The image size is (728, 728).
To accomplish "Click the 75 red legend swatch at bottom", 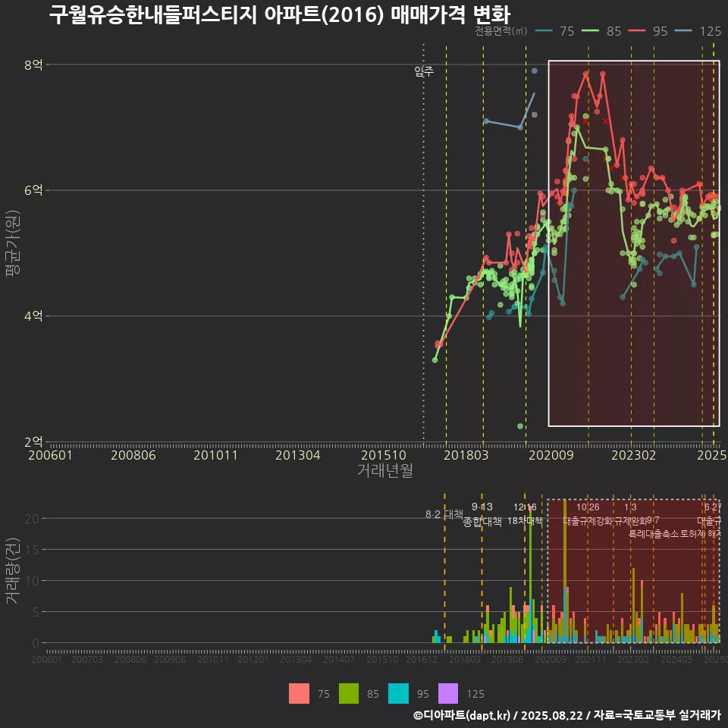I will pos(299,693).
